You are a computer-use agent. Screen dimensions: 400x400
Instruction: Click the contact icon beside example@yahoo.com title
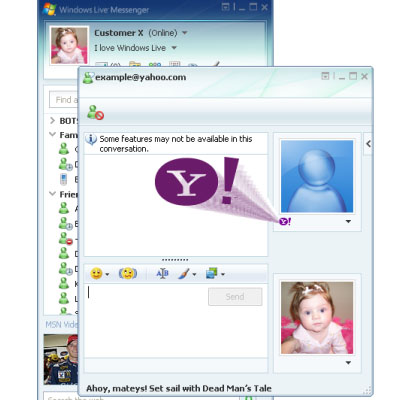coord(89,78)
